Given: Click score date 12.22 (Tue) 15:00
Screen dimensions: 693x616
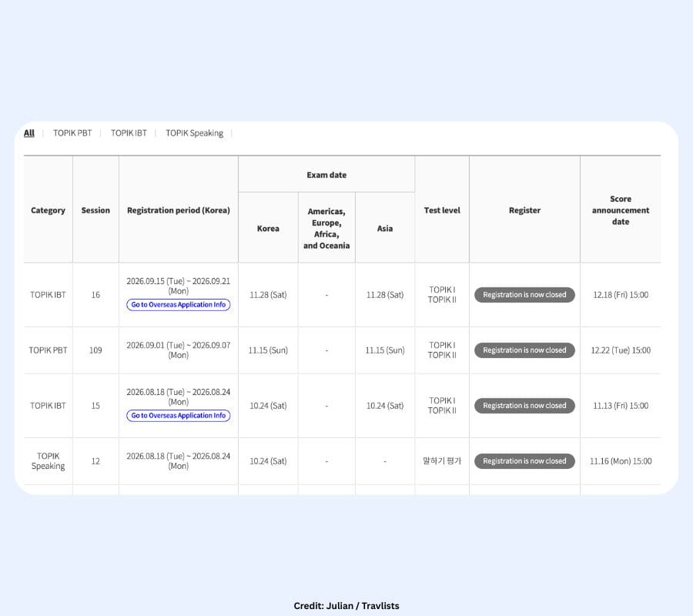Looking at the screenshot, I should point(621,350).
